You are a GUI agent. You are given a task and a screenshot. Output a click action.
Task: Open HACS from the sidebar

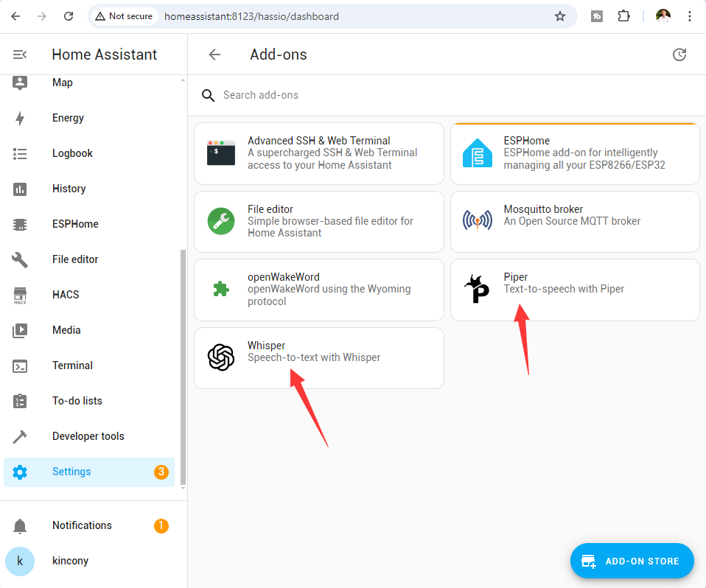[66, 295]
